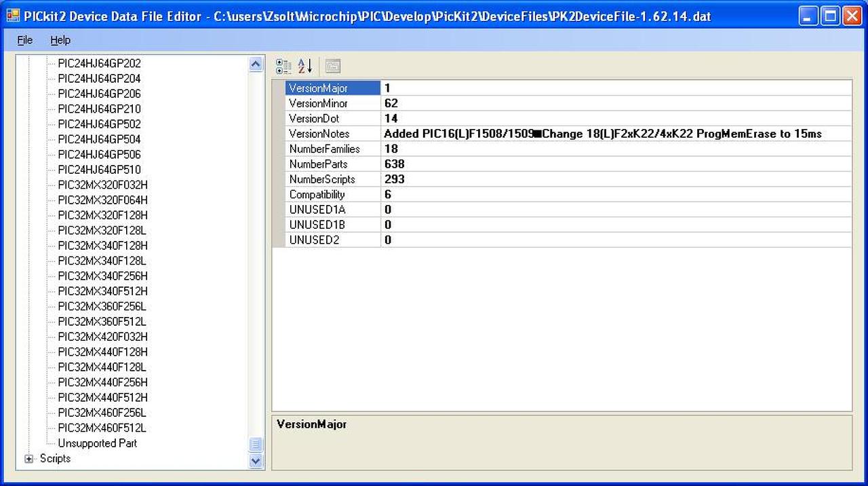Minimize the Device Data File Editor window

tap(808, 16)
